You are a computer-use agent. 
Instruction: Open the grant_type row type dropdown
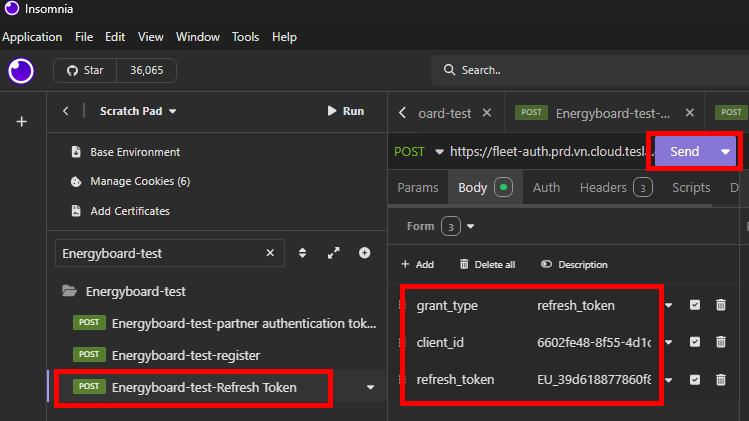click(x=669, y=305)
